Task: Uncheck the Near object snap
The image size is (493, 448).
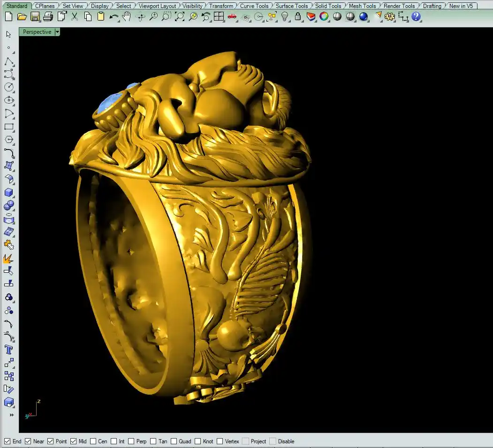Action: pos(28,441)
